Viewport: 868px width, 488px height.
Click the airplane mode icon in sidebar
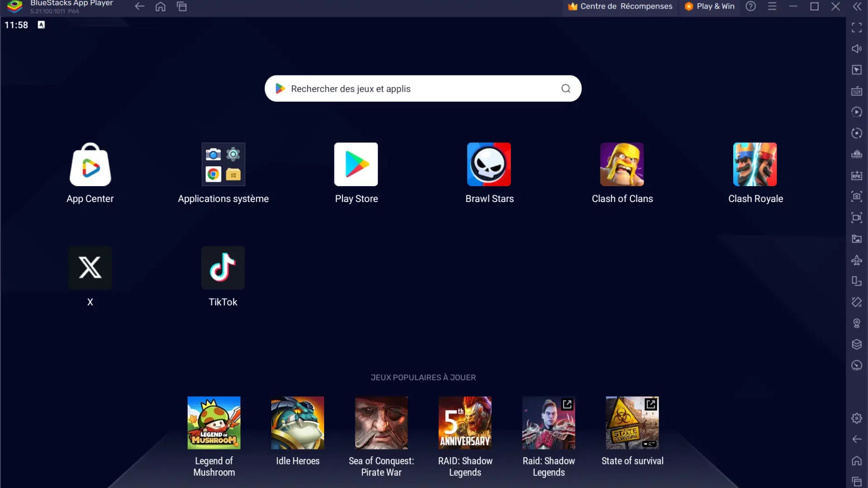click(x=857, y=260)
